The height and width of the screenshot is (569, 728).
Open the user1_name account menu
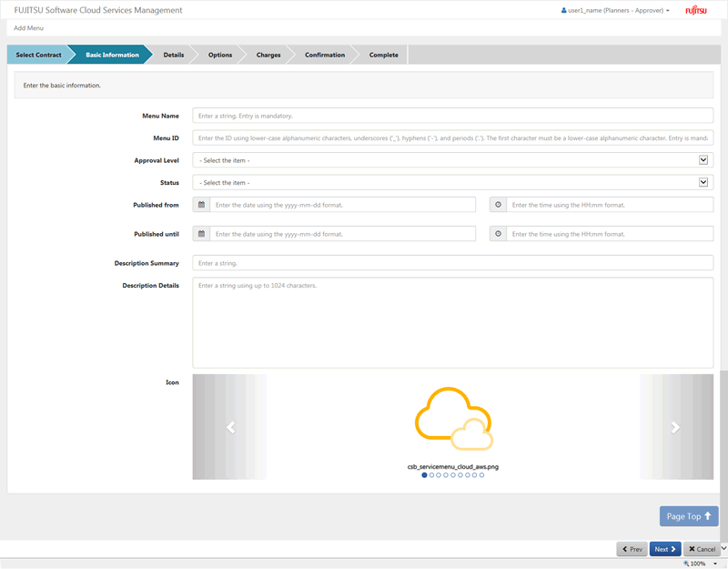[x=615, y=10]
